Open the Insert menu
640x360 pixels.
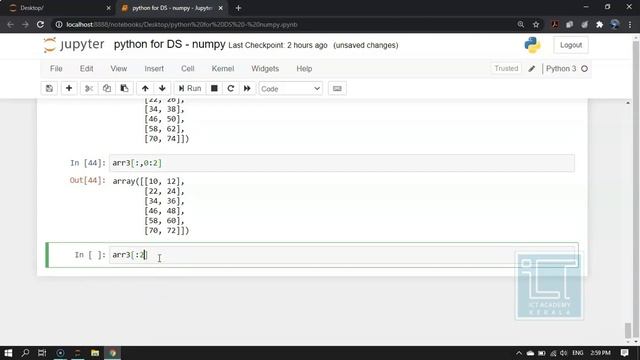point(154,69)
